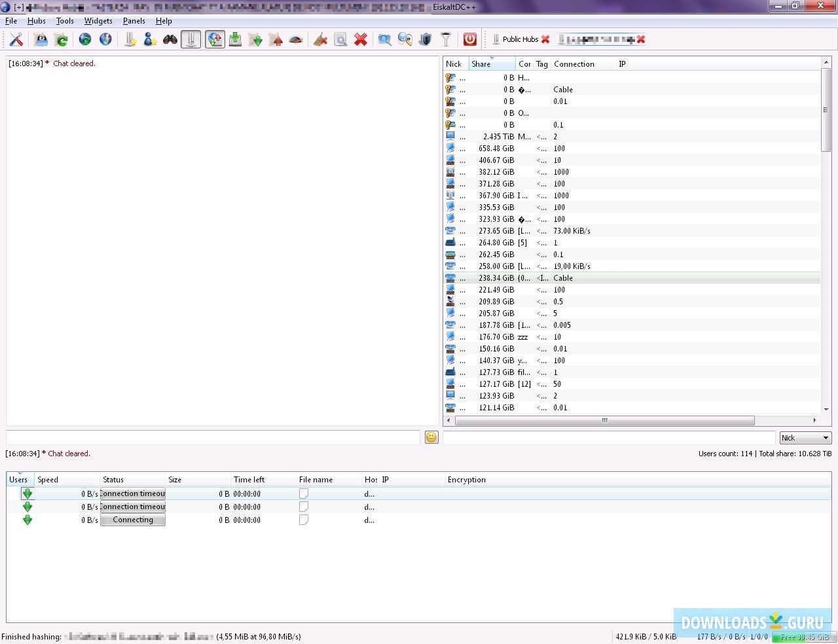Click the open file list toolbar icon
This screenshot has width=838, height=644.
[x=41, y=39]
